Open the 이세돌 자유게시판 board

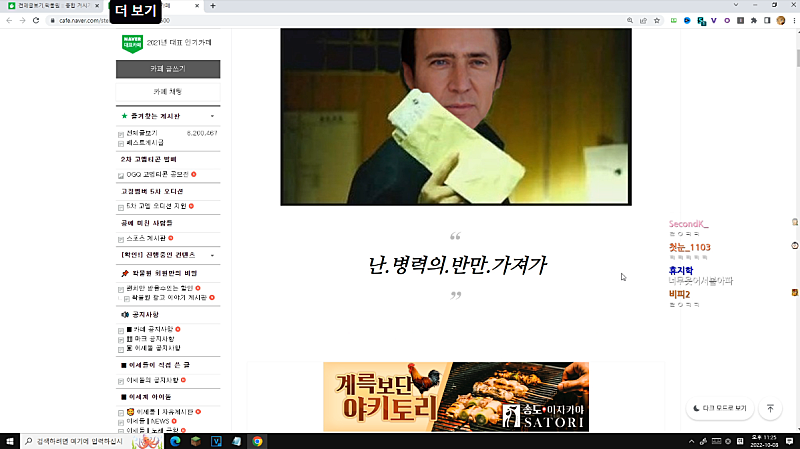click(x=160, y=412)
